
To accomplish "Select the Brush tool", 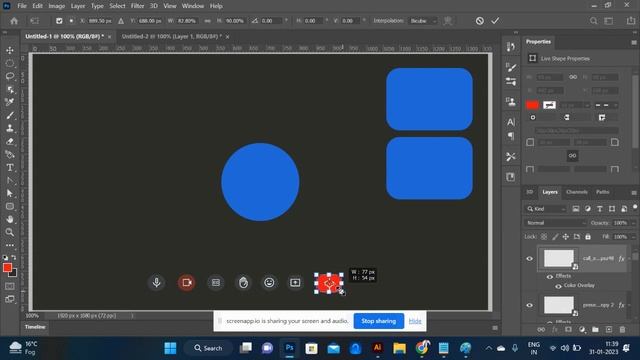I will point(10,116).
